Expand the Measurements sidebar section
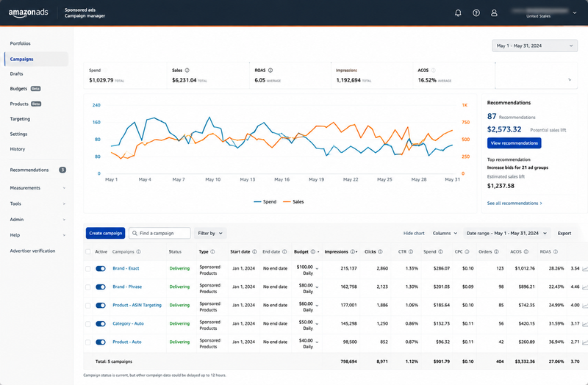 [x=37, y=188]
